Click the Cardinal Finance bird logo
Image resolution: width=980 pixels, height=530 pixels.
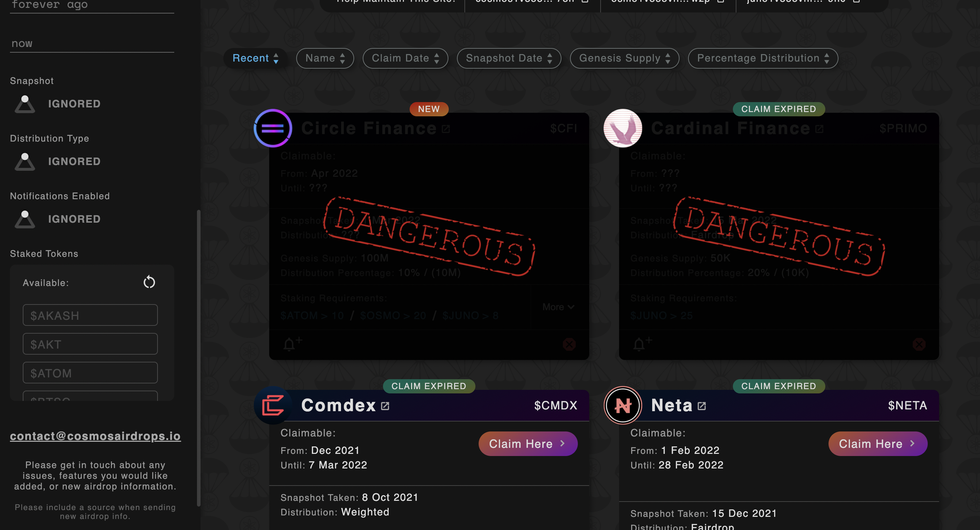click(623, 128)
